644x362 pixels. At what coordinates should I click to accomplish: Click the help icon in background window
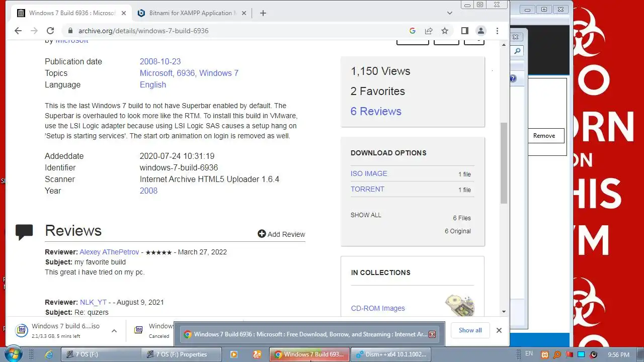(x=513, y=78)
